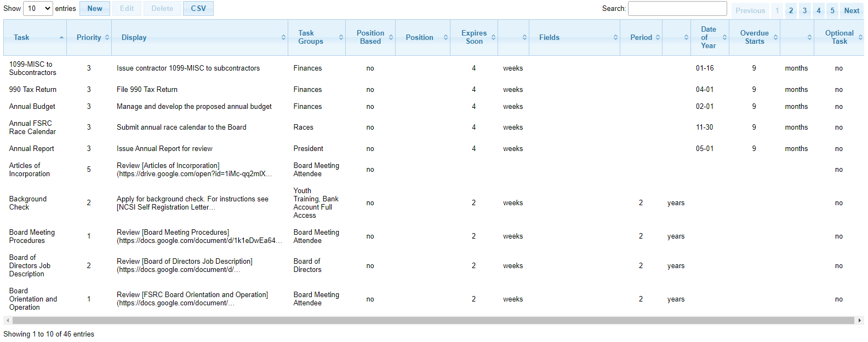
Task: Click the scrollbar left arrow
Action: click(7, 320)
